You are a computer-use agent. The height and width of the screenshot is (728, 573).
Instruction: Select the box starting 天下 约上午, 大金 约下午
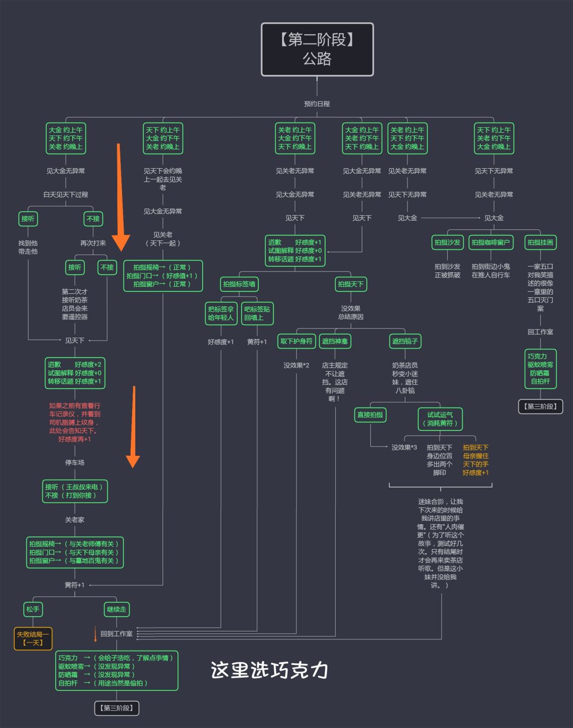click(x=163, y=138)
